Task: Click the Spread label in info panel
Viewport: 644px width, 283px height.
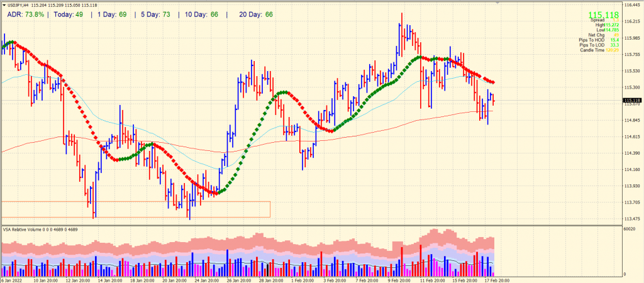Action: (x=597, y=19)
